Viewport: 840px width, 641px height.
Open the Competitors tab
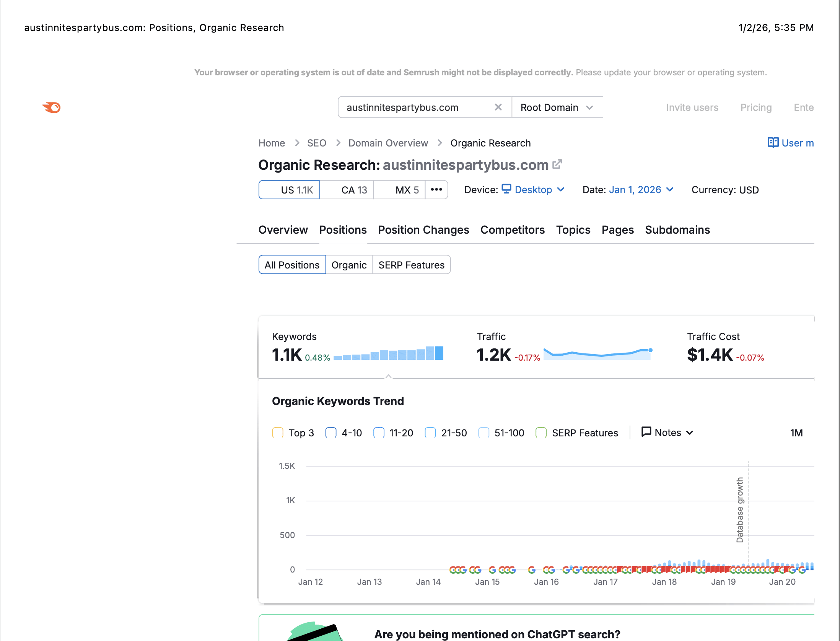[x=513, y=229]
